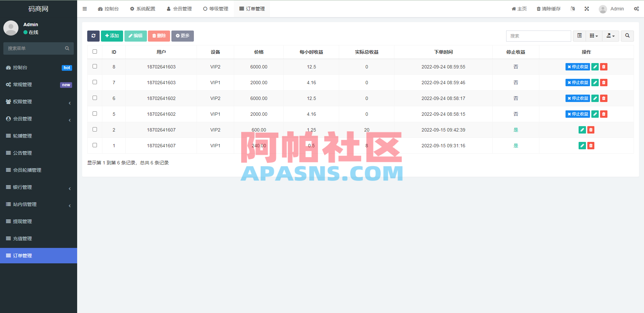644x313 pixels.
Task: Click the sidebar hamburger menu icon
Action: click(85, 9)
